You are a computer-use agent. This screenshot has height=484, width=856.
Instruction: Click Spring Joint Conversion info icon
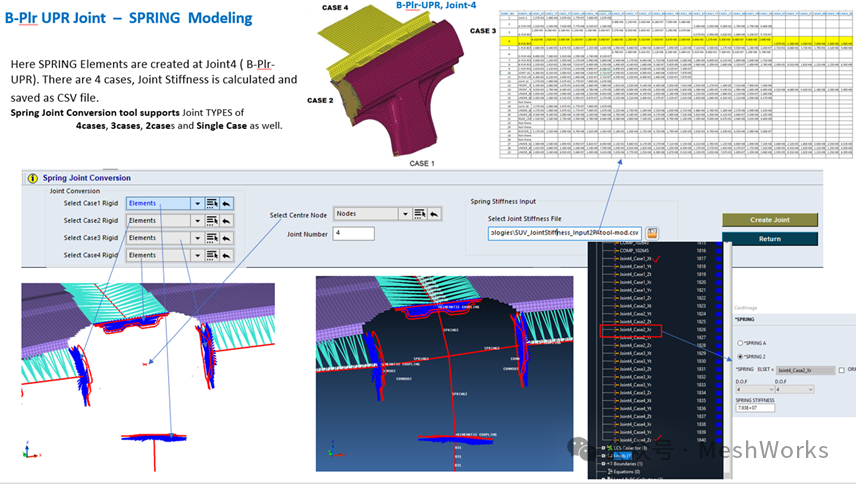coord(32,178)
